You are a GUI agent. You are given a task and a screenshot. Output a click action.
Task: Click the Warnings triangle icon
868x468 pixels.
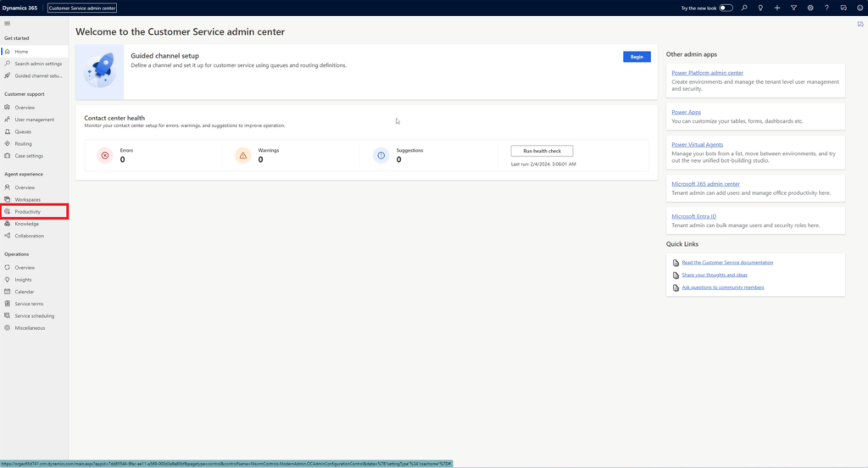242,155
